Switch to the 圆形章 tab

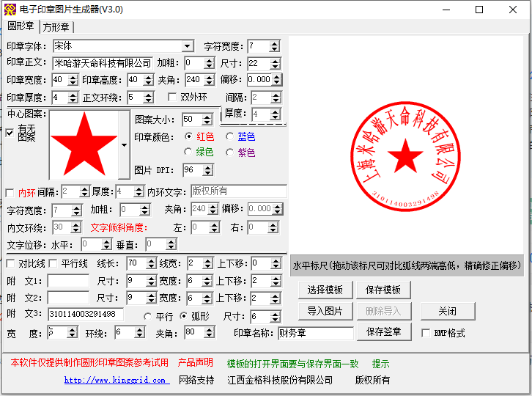pos(21,26)
